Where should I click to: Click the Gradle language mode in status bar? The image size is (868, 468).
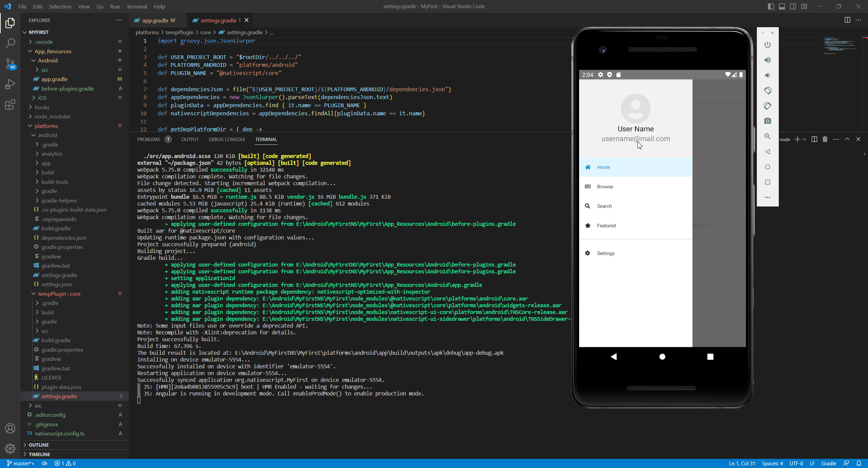[828, 463]
